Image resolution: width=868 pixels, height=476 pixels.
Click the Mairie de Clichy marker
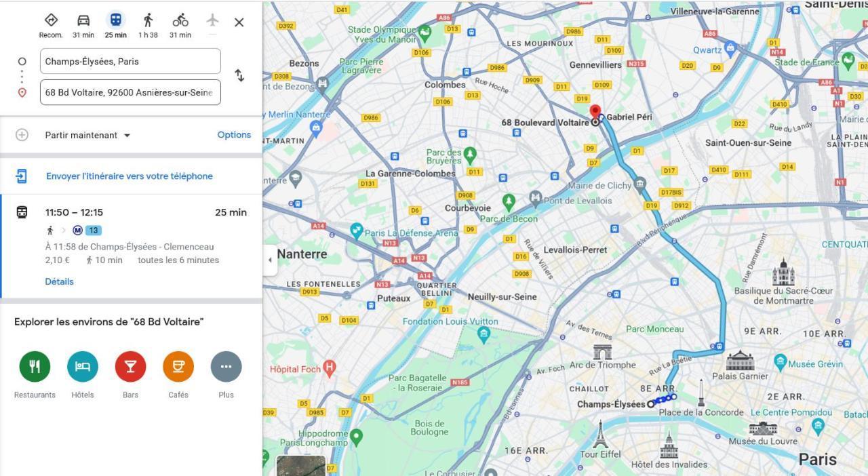point(639,184)
